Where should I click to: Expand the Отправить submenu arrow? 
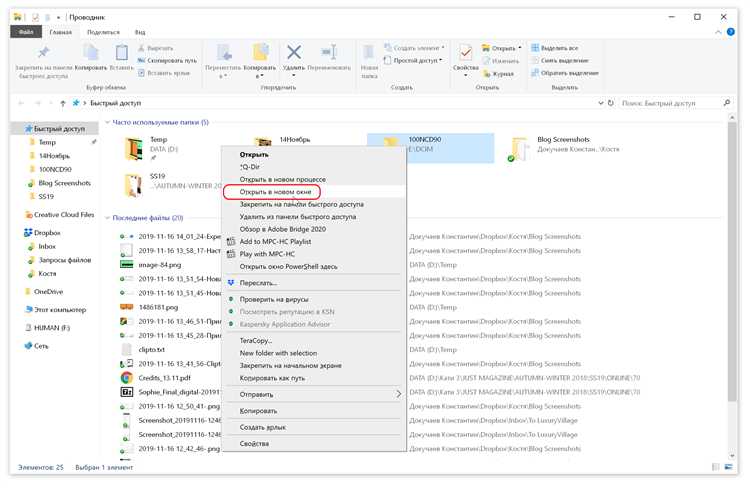399,394
